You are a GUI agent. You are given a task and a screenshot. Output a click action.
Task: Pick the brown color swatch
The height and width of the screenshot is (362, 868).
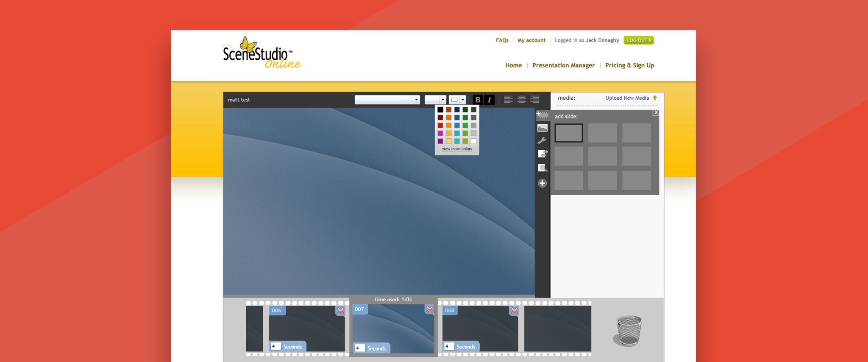pyautogui.click(x=448, y=109)
